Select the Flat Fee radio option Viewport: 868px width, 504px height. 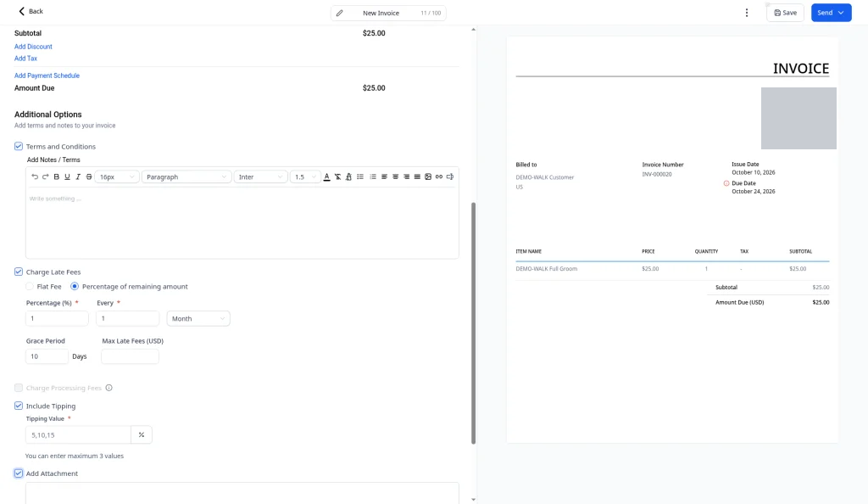pos(30,286)
